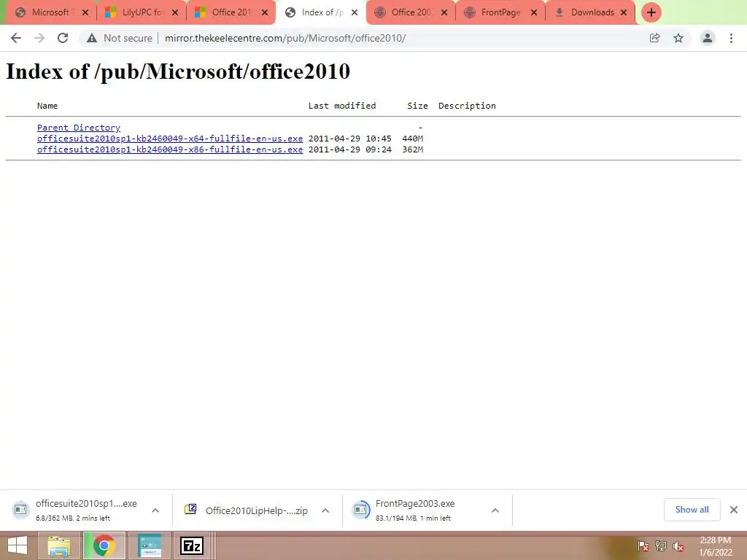Expand Office2010LipHelp zip download options chevron
The image size is (747, 560).
[325, 510]
